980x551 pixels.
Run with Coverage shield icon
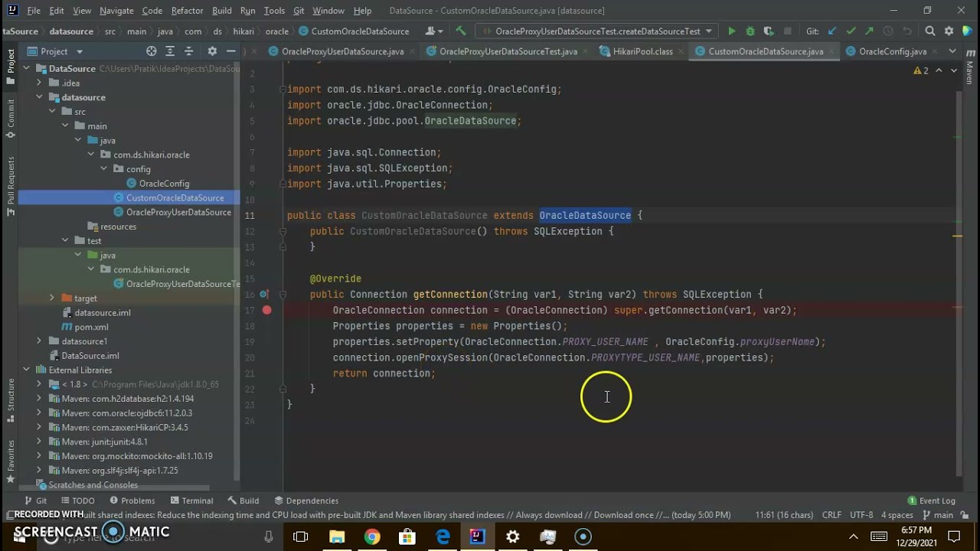[768, 31]
